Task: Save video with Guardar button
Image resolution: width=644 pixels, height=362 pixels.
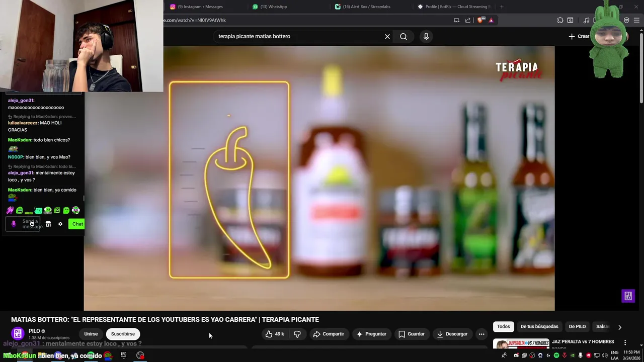Action: [412, 334]
